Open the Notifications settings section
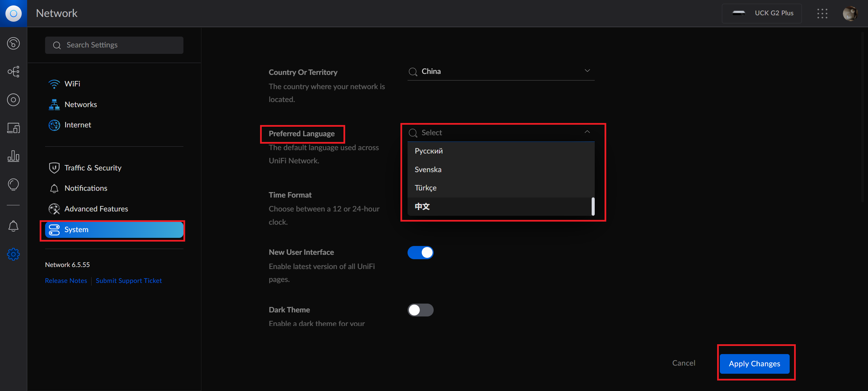This screenshot has width=868, height=391. pyautogui.click(x=114, y=188)
